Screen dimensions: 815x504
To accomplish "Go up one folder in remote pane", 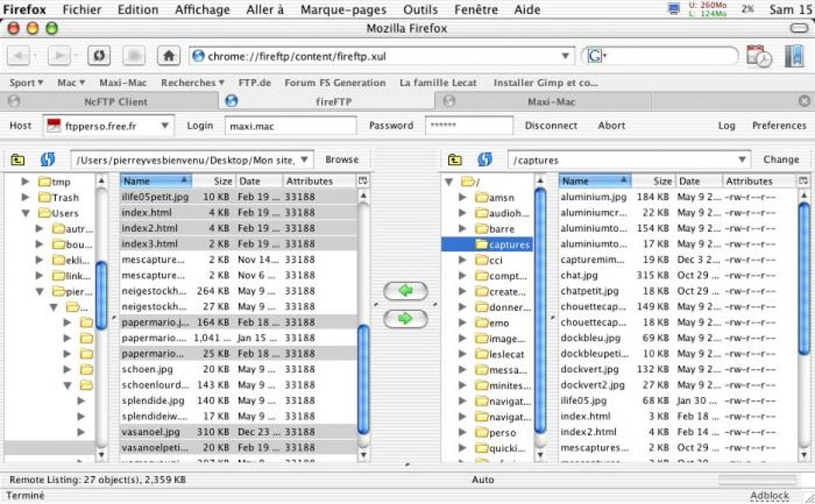I will [455, 160].
